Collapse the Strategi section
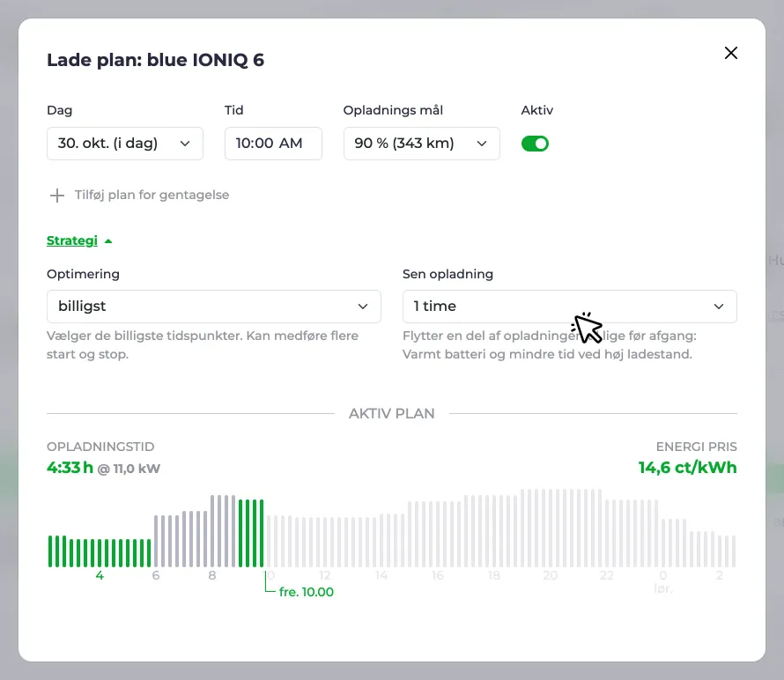Viewport: 784px width, 680px height. tap(79, 240)
